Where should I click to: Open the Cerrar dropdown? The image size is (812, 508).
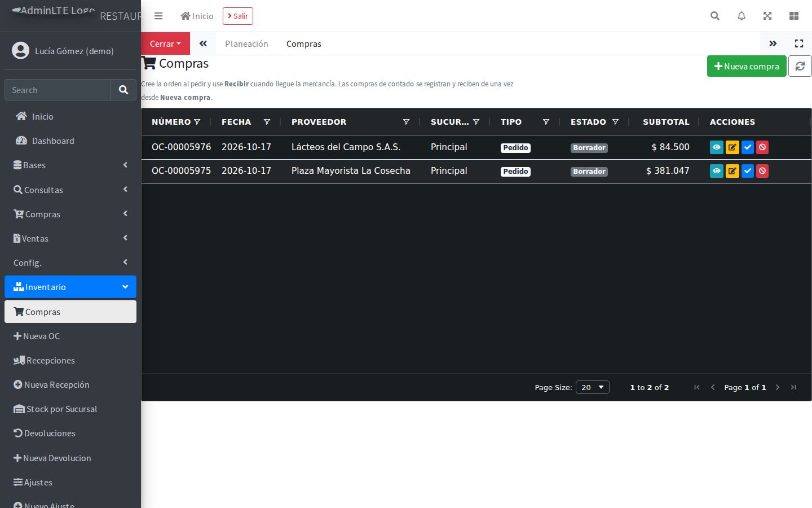165,43
